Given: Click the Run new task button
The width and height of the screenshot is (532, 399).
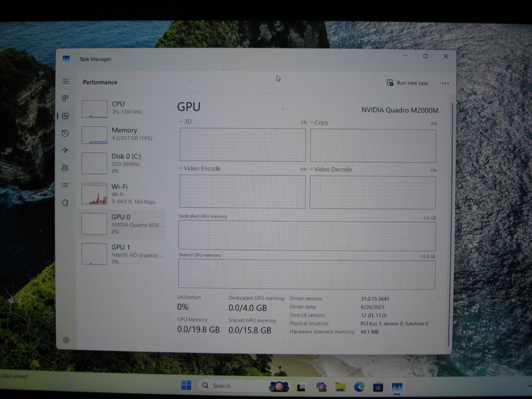Looking at the screenshot, I should tap(407, 83).
